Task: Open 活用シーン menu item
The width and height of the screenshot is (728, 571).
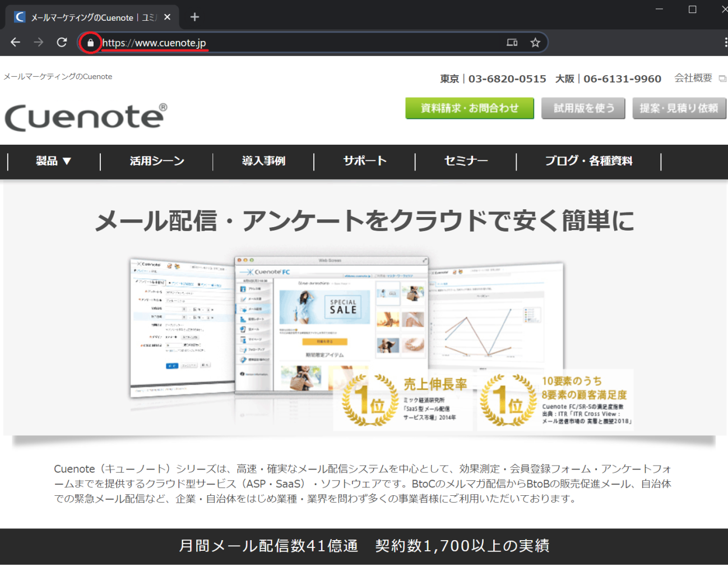Action: point(157,161)
